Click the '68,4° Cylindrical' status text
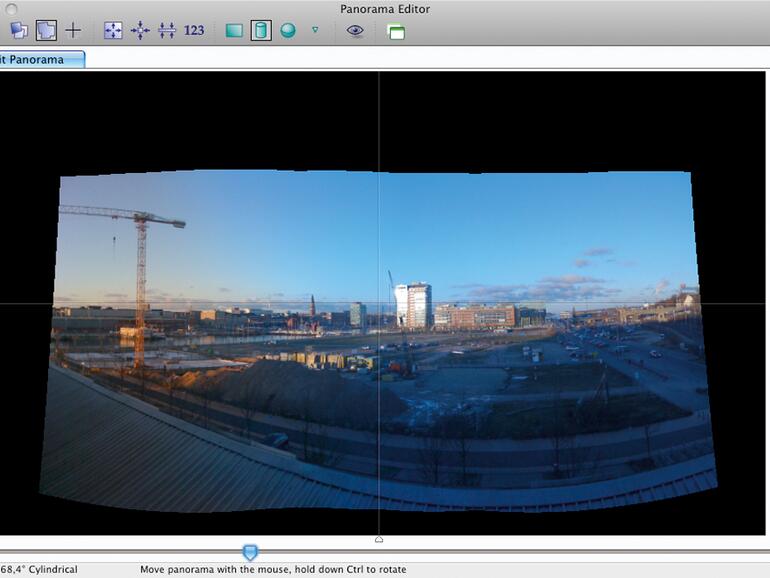 click(39, 570)
